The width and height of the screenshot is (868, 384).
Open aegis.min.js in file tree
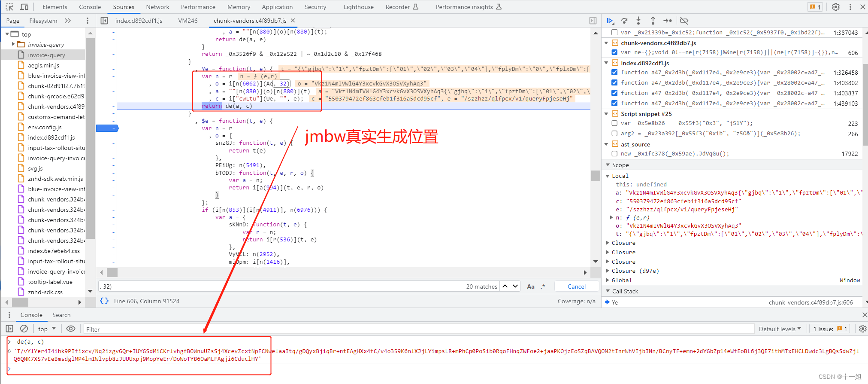[x=43, y=65]
